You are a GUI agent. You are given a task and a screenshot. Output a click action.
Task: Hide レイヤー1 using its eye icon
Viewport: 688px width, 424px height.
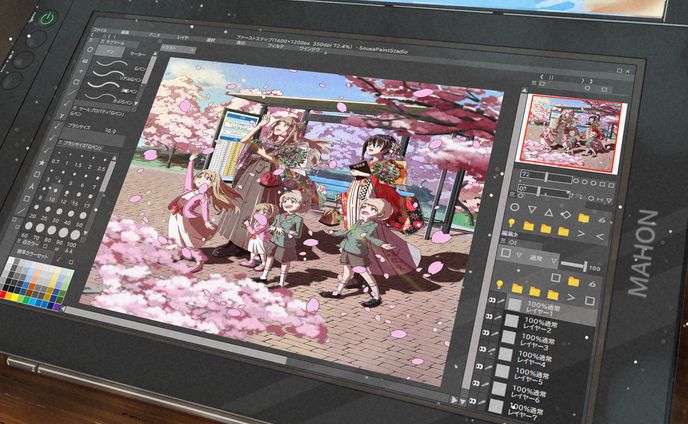pos(491,301)
